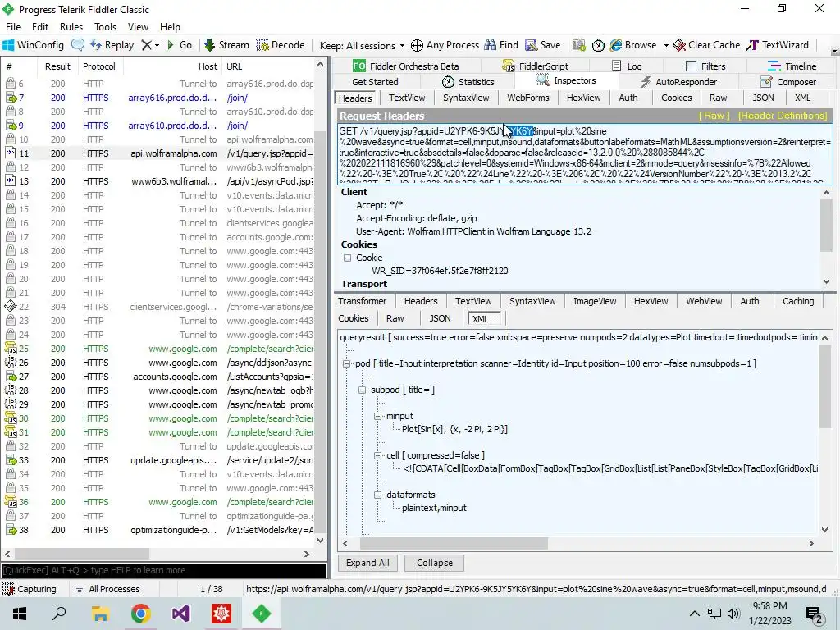Click the timer stopwatch icon

[x=598, y=45]
